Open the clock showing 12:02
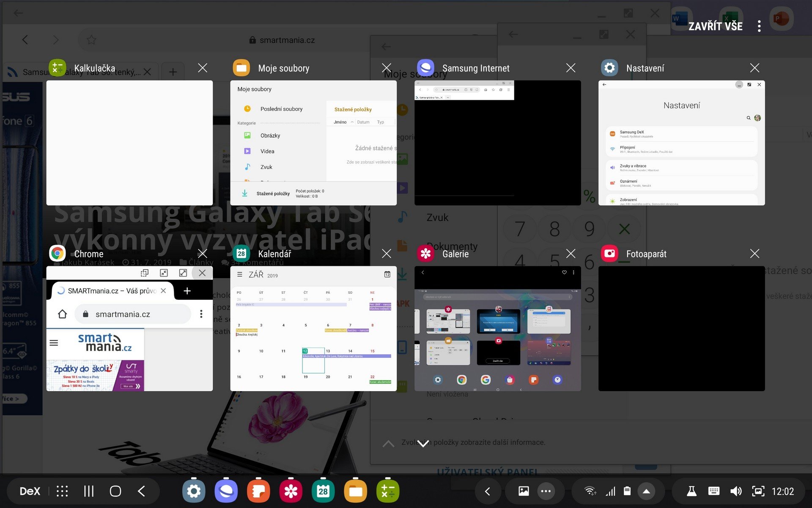This screenshot has width=812, height=508. click(x=783, y=491)
